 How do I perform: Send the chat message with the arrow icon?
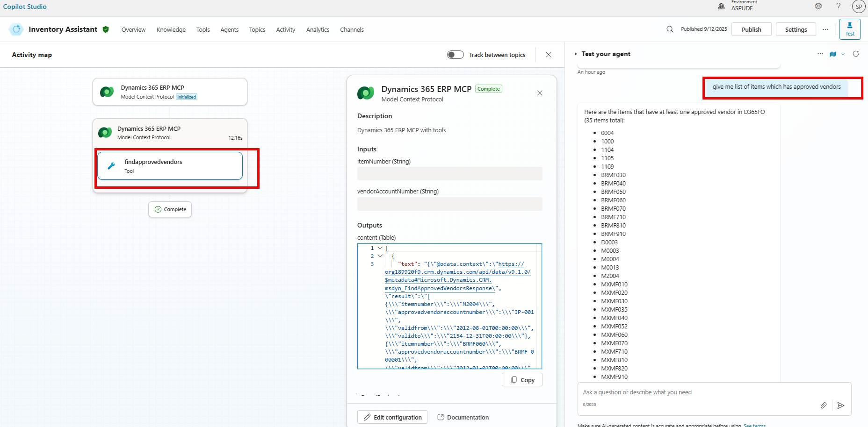point(841,406)
